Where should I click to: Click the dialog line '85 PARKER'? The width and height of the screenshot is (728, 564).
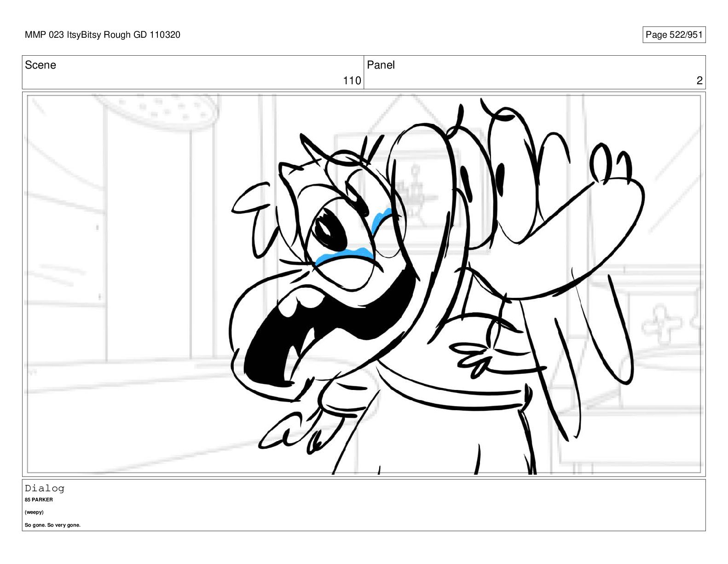pyautogui.click(x=39, y=500)
